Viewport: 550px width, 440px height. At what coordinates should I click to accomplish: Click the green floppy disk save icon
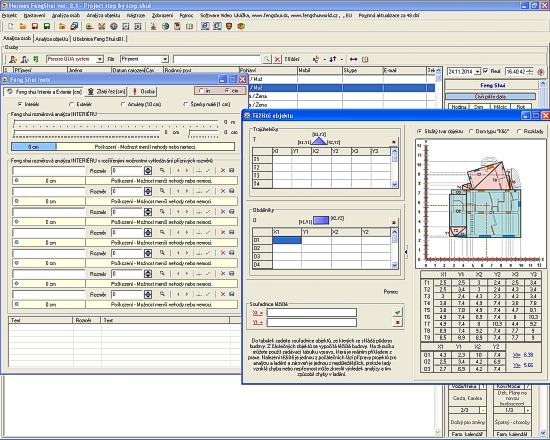[x=47, y=26]
